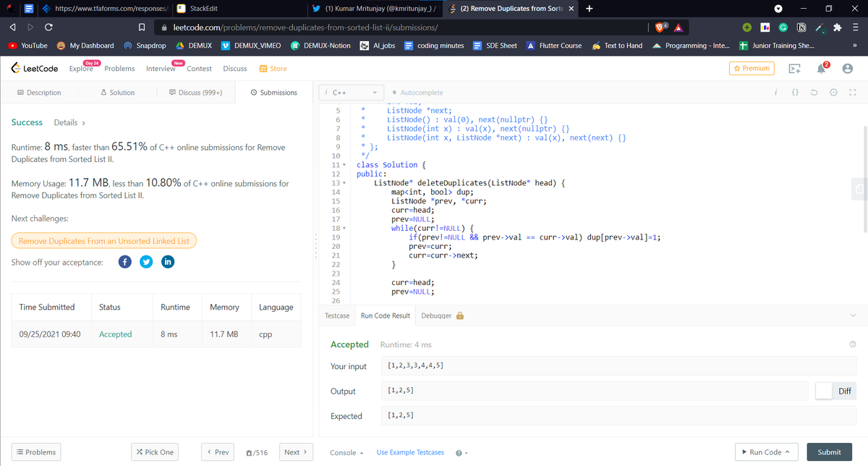Share acceptance on LinkedIn

coord(168,262)
